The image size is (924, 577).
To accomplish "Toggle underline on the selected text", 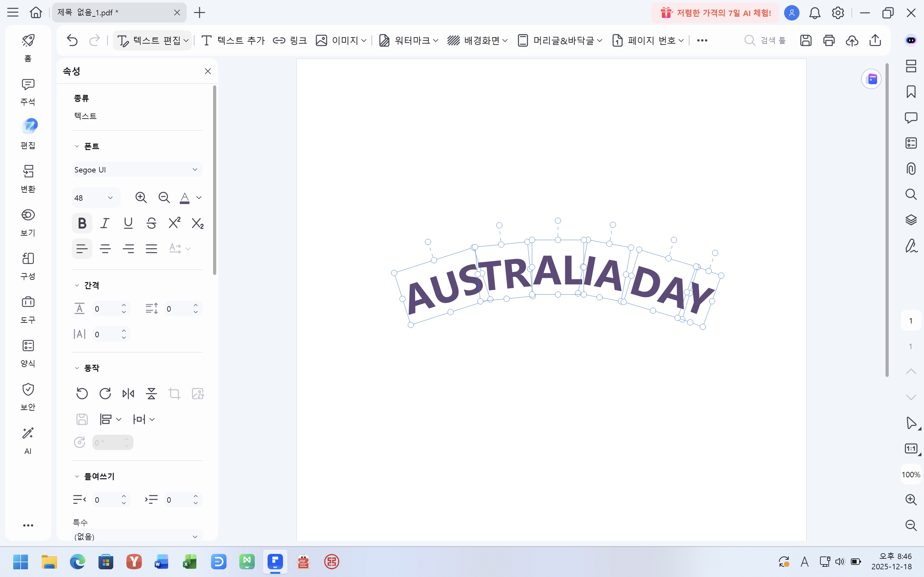I will tap(128, 223).
